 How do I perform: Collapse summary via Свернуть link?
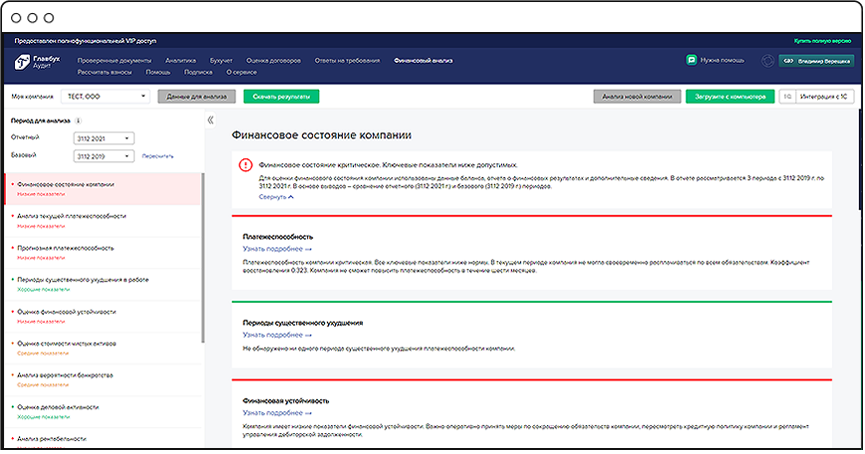tap(276, 198)
